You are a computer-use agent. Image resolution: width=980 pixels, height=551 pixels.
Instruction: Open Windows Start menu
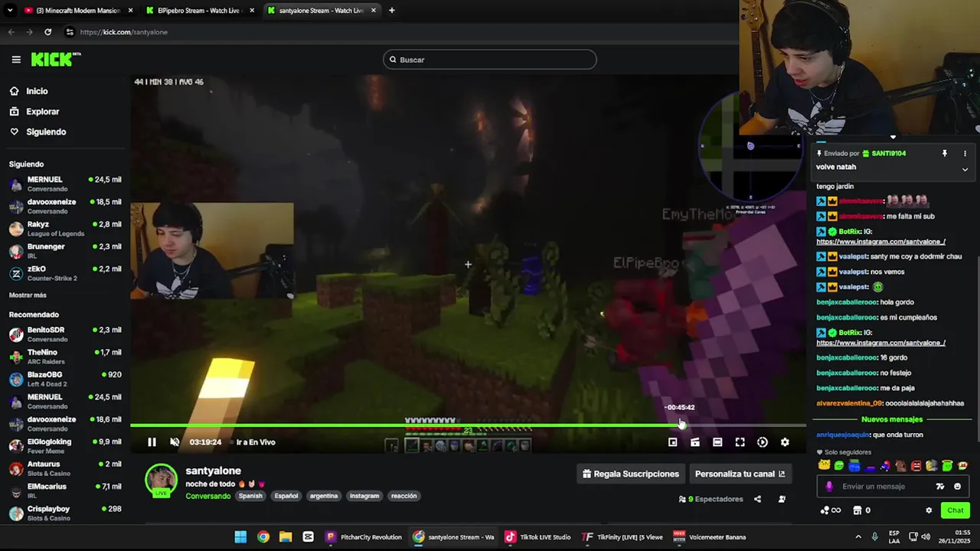pyautogui.click(x=240, y=537)
